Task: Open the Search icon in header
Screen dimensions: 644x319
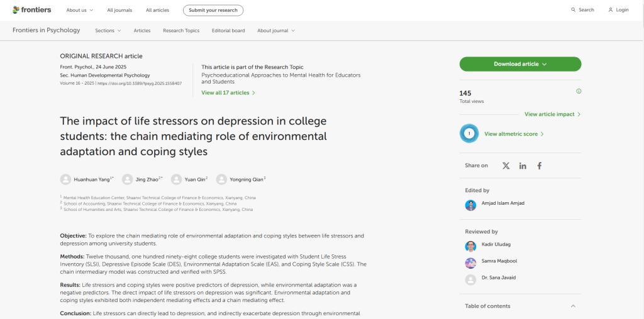Action: point(573,10)
